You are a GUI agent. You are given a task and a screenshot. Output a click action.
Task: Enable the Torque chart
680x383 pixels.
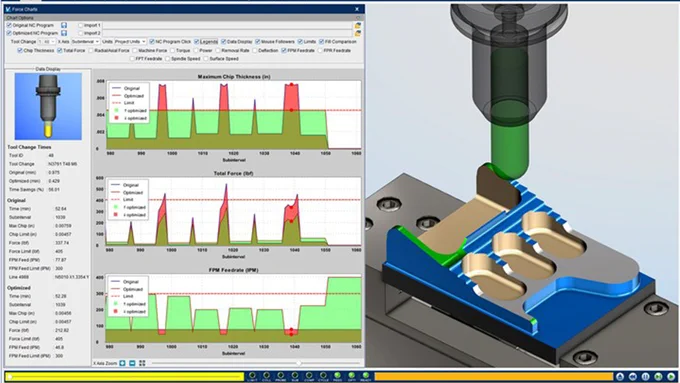tap(173, 51)
